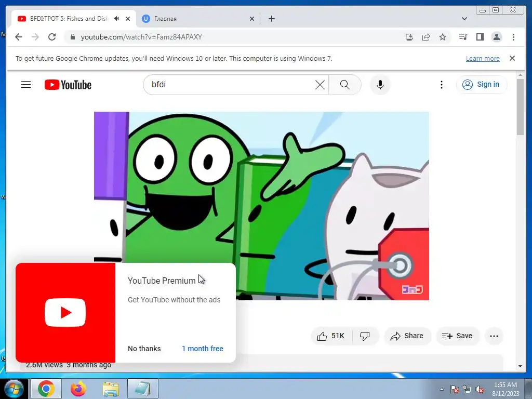Toggle Chrome side panel icon

pos(480,37)
